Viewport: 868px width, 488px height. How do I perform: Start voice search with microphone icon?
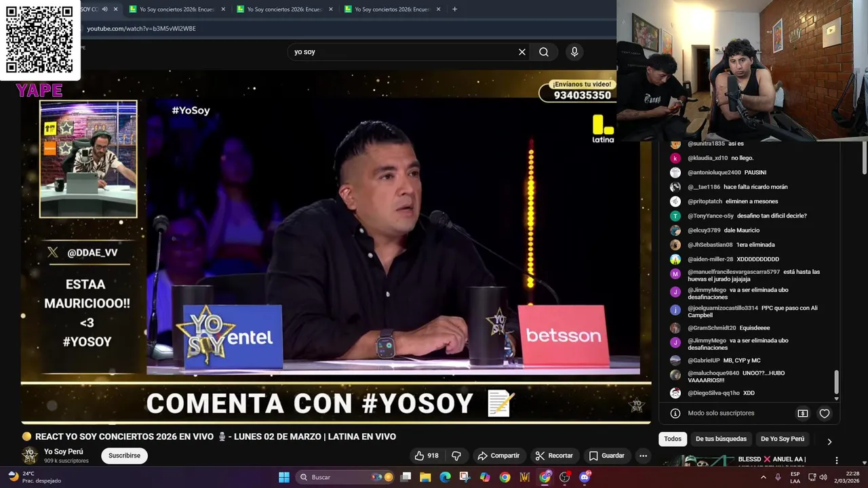point(574,52)
